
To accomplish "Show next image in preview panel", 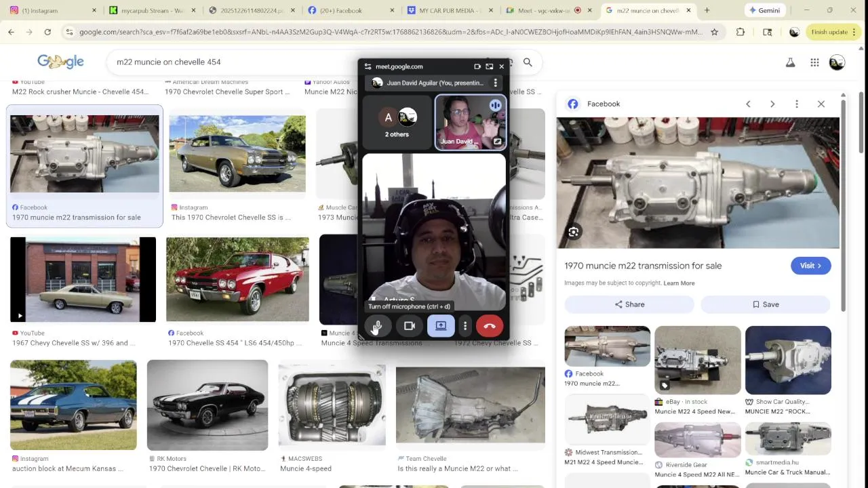I will [772, 104].
